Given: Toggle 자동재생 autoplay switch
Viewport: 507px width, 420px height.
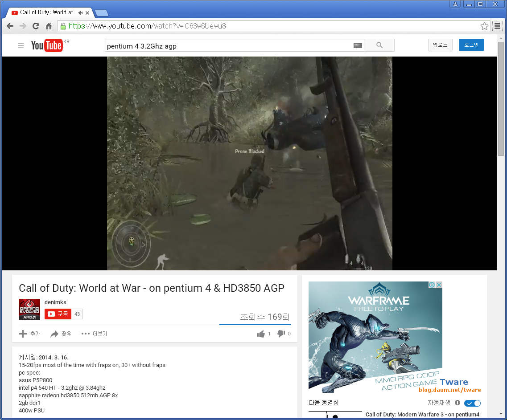Looking at the screenshot, I should 472,403.
